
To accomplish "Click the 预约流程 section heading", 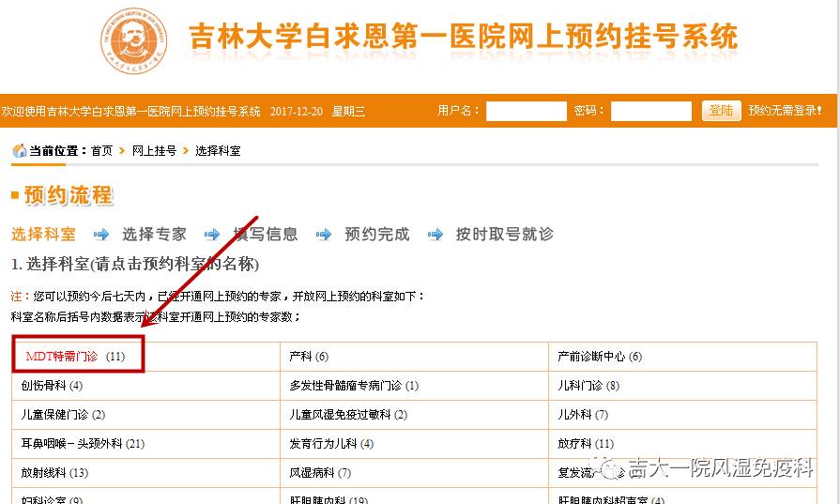I will [68, 195].
